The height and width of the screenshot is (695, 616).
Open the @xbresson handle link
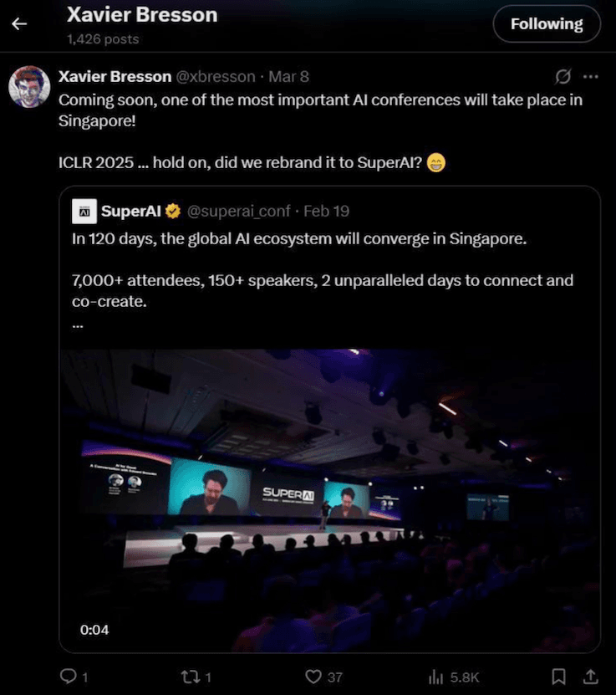(x=216, y=77)
